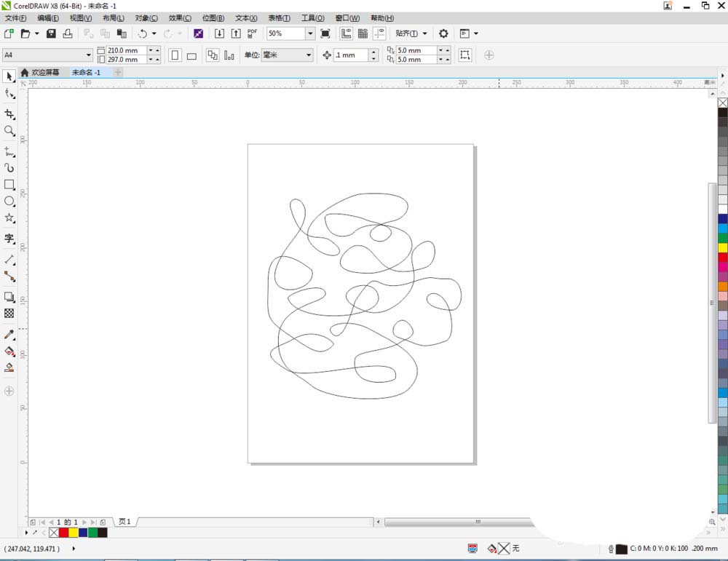
Task: Edit the page width 210.0 mm field
Action: [126, 50]
